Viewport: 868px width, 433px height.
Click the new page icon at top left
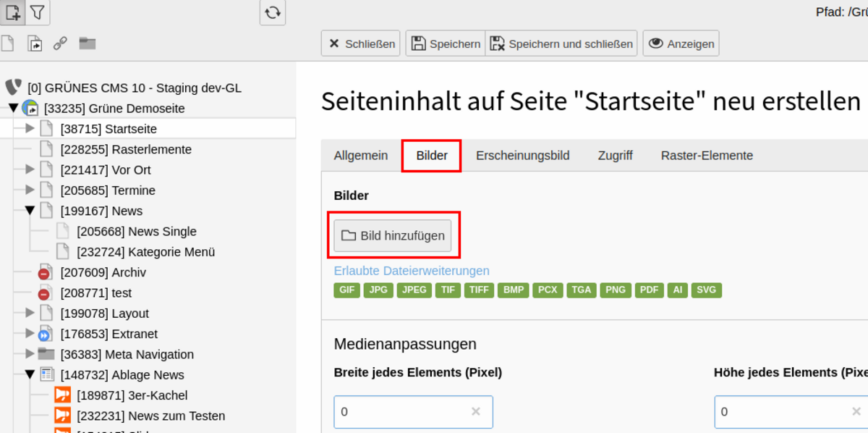13,12
